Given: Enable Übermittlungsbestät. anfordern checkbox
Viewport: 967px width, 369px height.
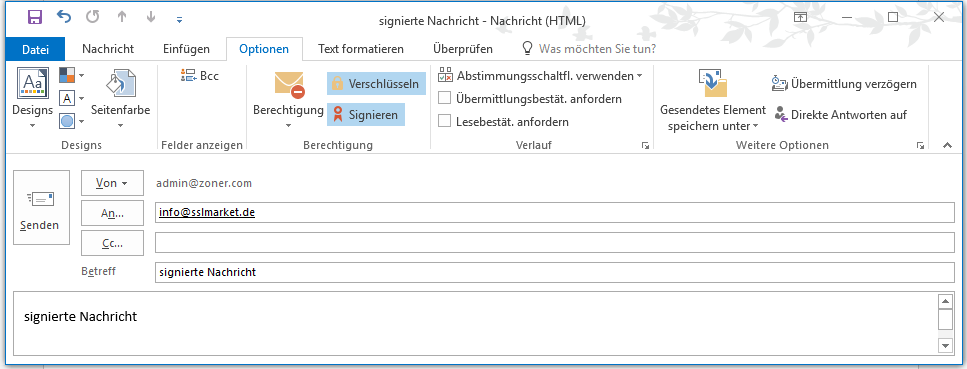Looking at the screenshot, I should [x=444, y=99].
